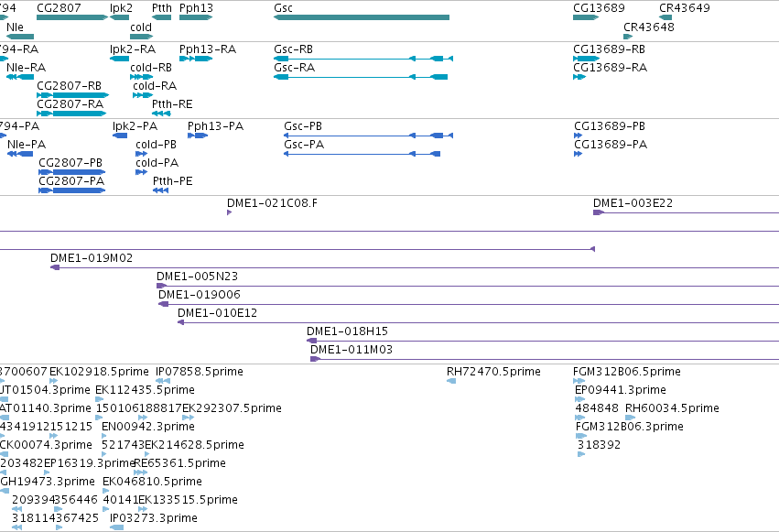Click the EK133515.5prime EST label
Viewport: 779px width, 532px height.
pos(188,501)
